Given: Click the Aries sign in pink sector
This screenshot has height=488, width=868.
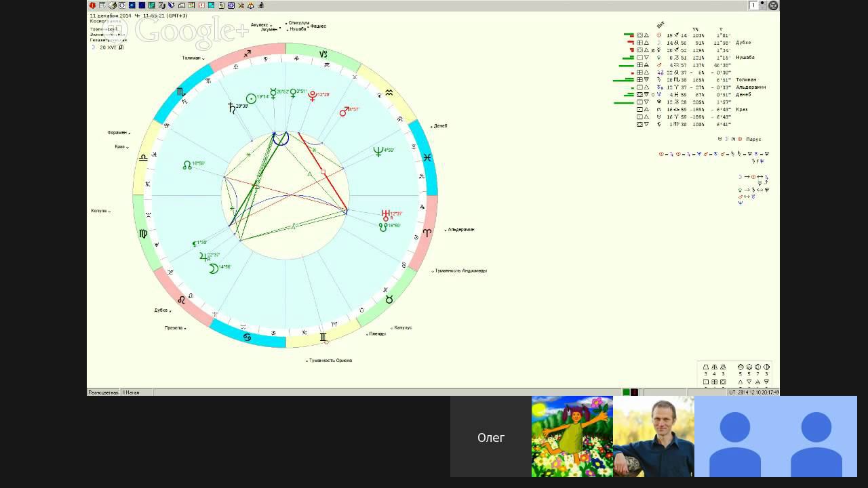Looking at the screenshot, I should tap(427, 232).
